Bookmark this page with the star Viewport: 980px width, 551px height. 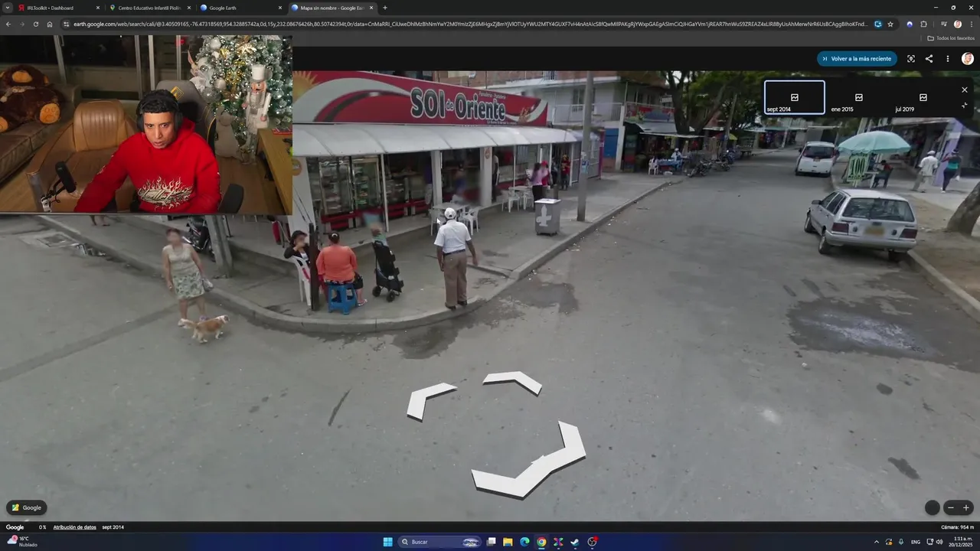pyautogui.click(x=890, y=24)
